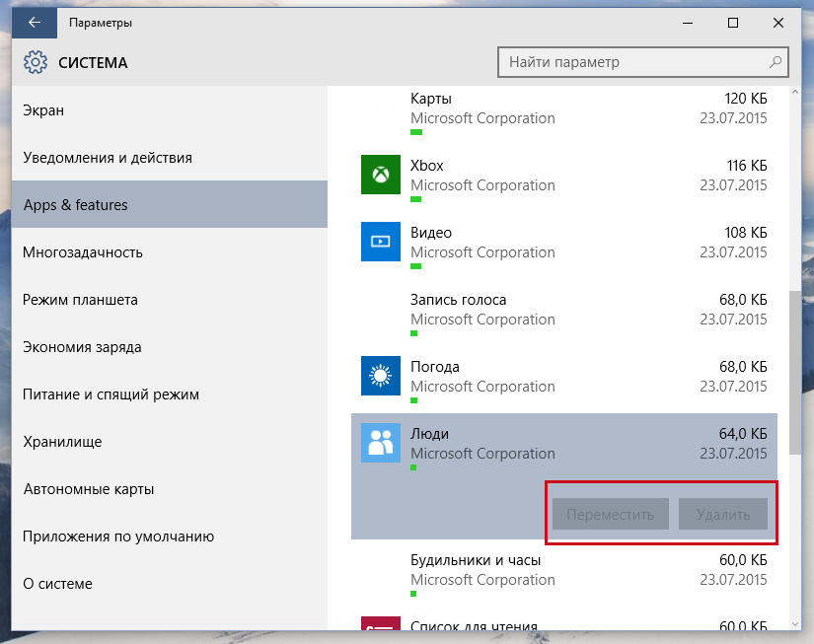This screenshot has width=814, height=644.
Task: Click the back arrow in title bar
Action: tap(35, 23)
